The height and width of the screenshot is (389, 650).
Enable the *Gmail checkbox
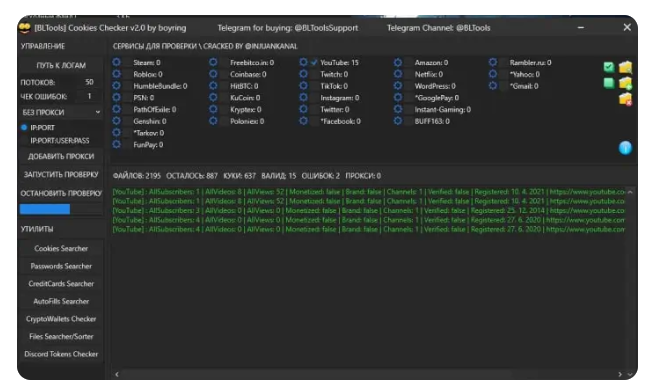pyautogui.click(x=503, y=86)
